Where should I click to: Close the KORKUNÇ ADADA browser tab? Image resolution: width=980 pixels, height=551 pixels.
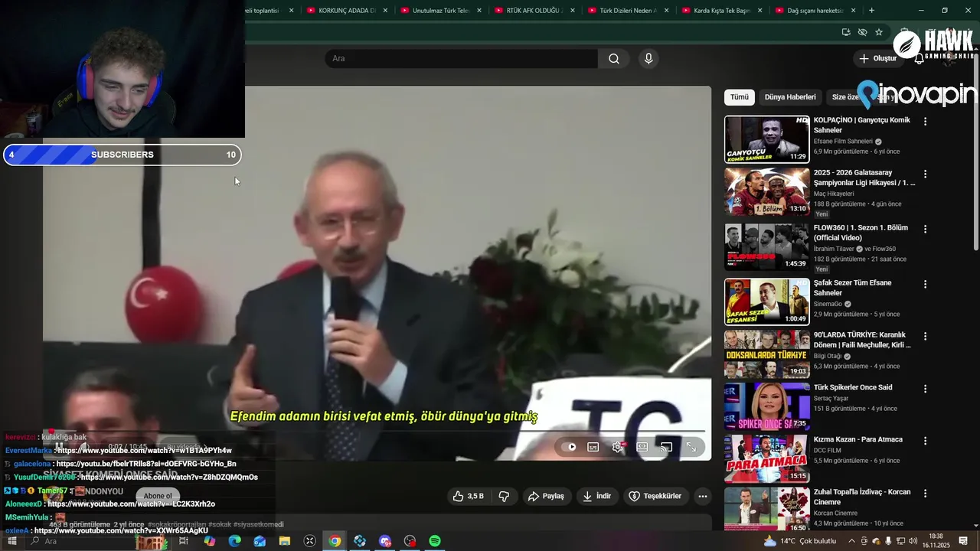385,11
